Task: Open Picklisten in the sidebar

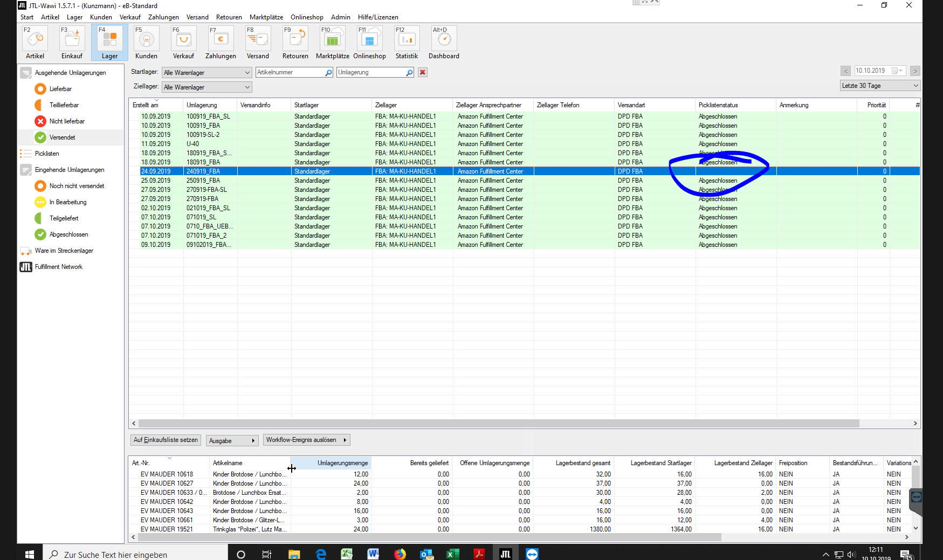Action: point(47,154)
